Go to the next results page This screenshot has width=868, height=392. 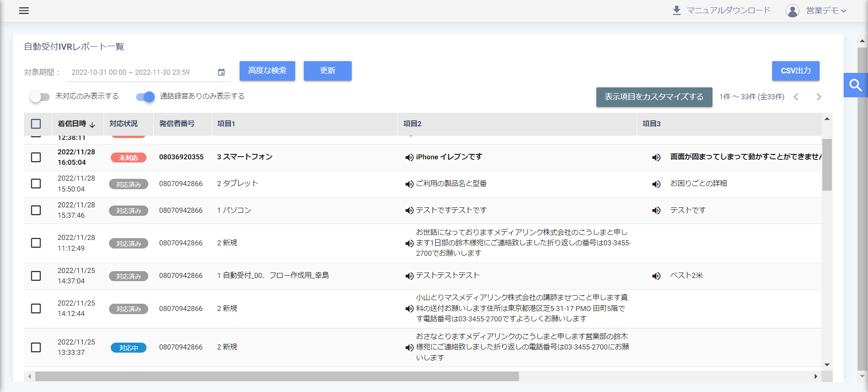(x=818, y=97)
